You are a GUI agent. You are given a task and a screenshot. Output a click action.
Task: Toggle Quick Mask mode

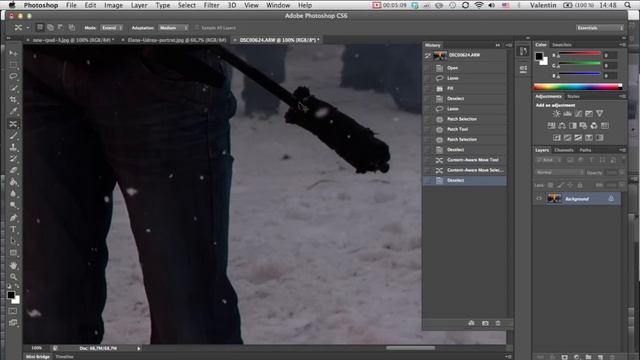[13, 311]
